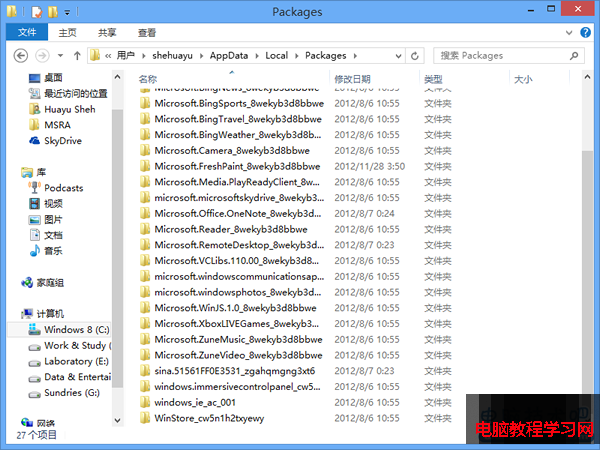Select Microsoft.Camera folder icon

click(x=145, y=150)
